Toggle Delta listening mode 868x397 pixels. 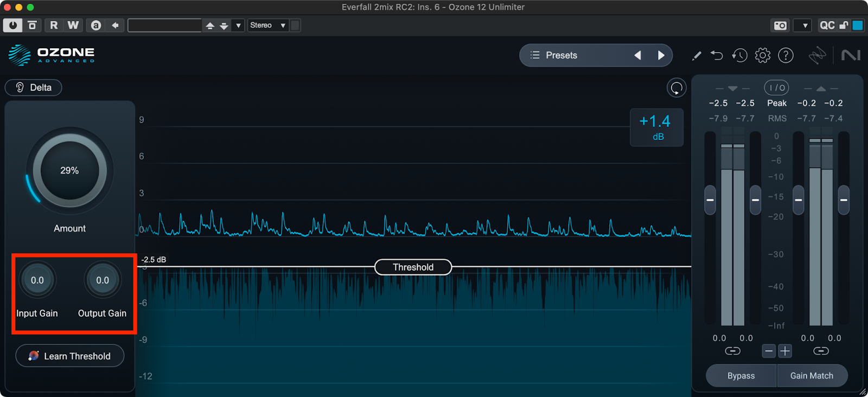click(x=34, y=87)
